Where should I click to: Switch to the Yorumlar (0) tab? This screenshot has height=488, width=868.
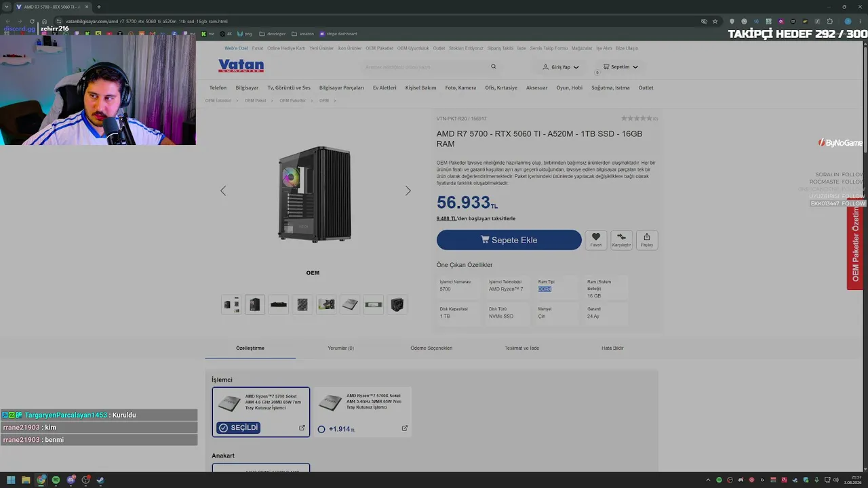341,348
